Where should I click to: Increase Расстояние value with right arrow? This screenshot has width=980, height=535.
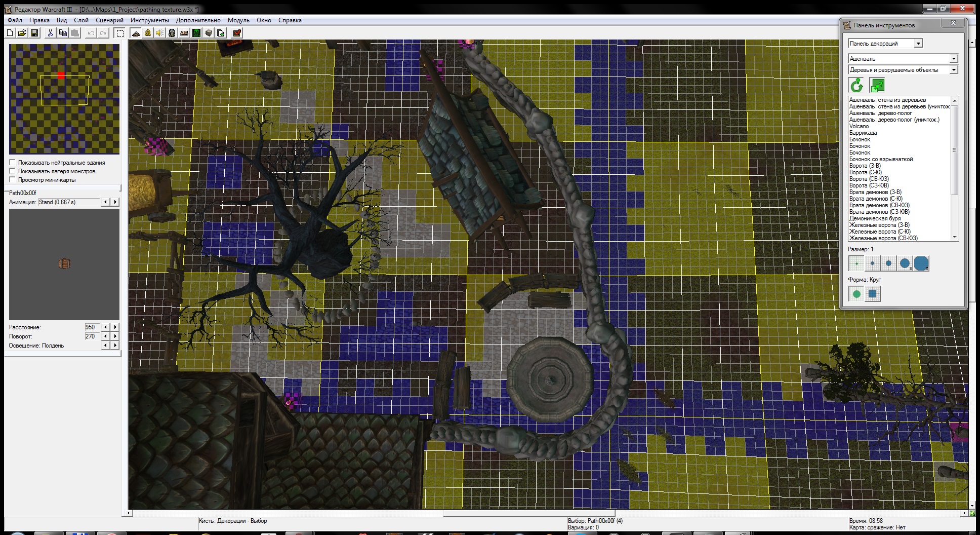click(x=115, y=327)
